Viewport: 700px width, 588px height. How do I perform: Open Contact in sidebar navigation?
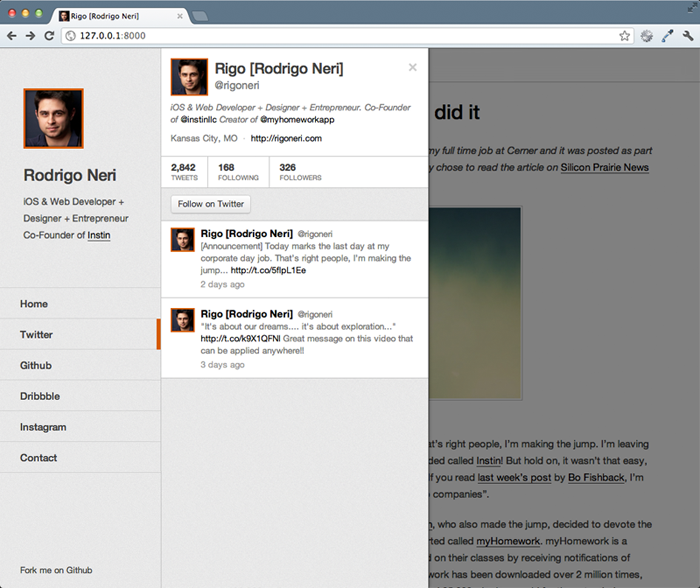tap(80, 458)
